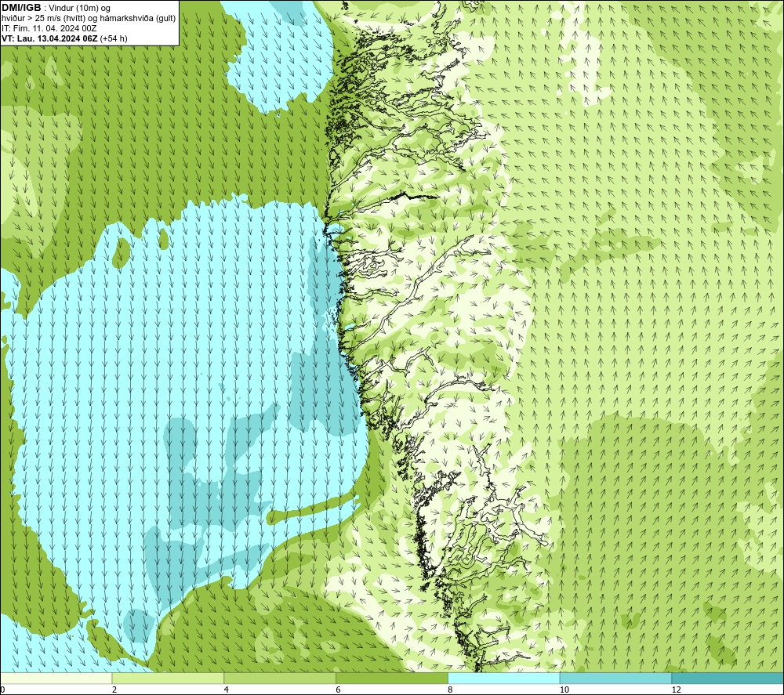This screenshot has height=695, width=784.
Task: Click the scale label '12'
Action: pyautogui.click(x=677, y=690)
